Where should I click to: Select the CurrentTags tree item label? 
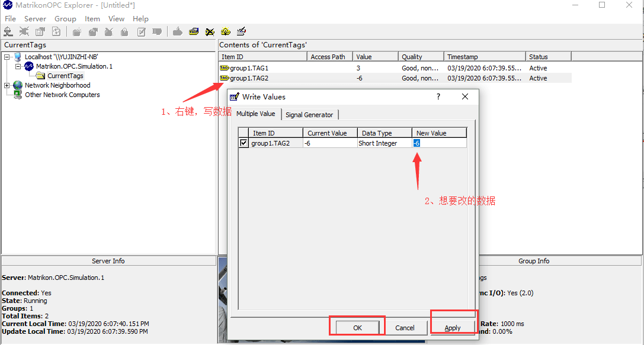65,76
